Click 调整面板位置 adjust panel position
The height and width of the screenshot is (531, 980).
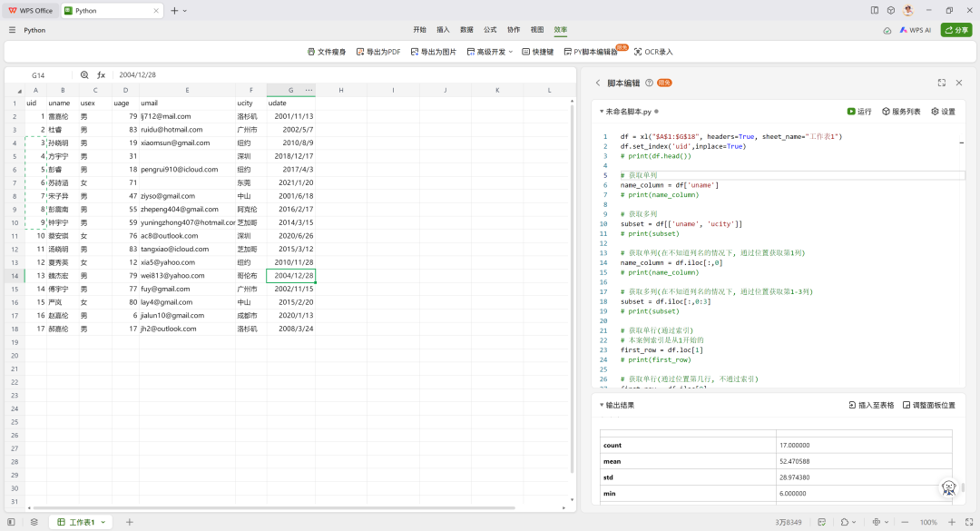click(x=928, y=405)
